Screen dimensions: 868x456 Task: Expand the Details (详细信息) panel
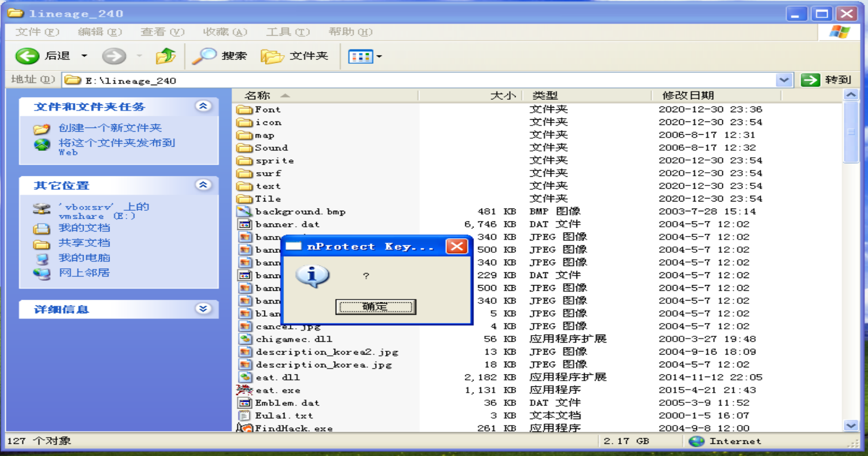[x=203, y=309]
